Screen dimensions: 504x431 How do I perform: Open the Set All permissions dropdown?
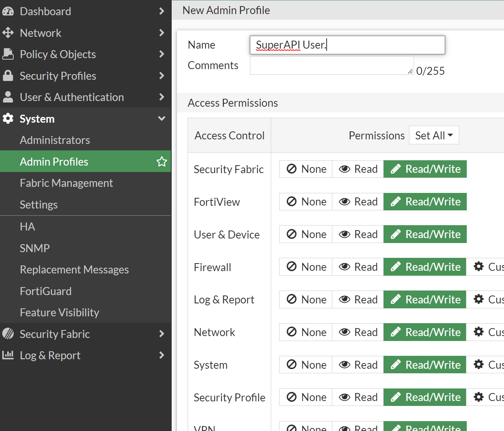[434, 135]
